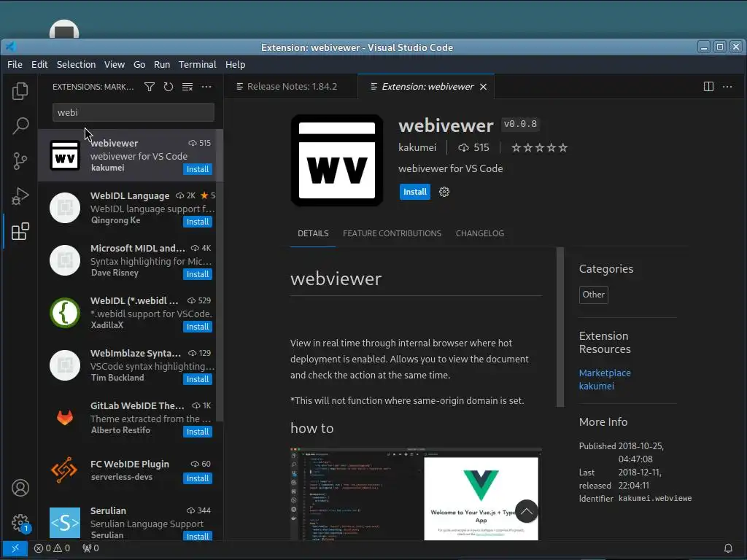
Task: Open the File menu
Action: pyautogui.click(x=15, y=64)
